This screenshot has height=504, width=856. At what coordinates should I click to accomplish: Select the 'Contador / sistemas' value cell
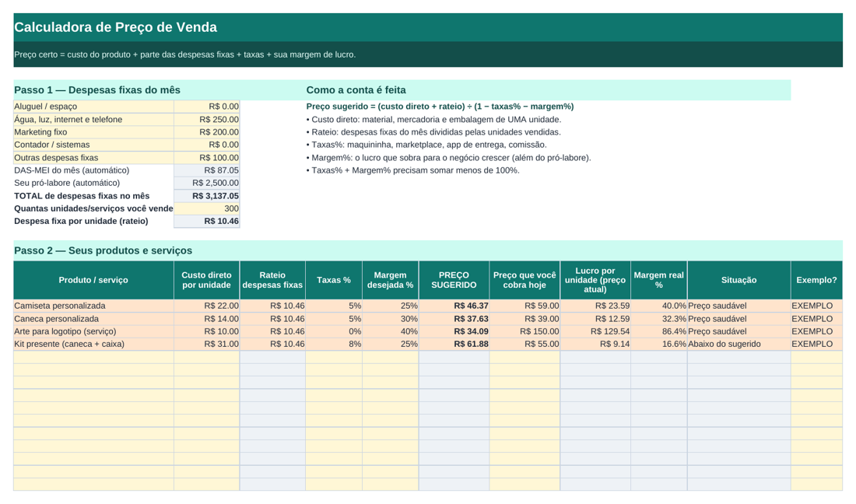point(207,145)
